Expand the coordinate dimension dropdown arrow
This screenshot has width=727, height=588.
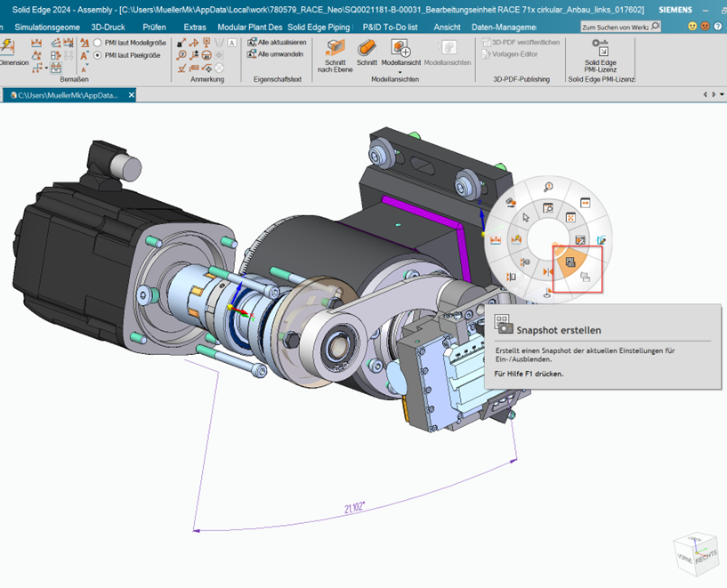pos(46,68)
